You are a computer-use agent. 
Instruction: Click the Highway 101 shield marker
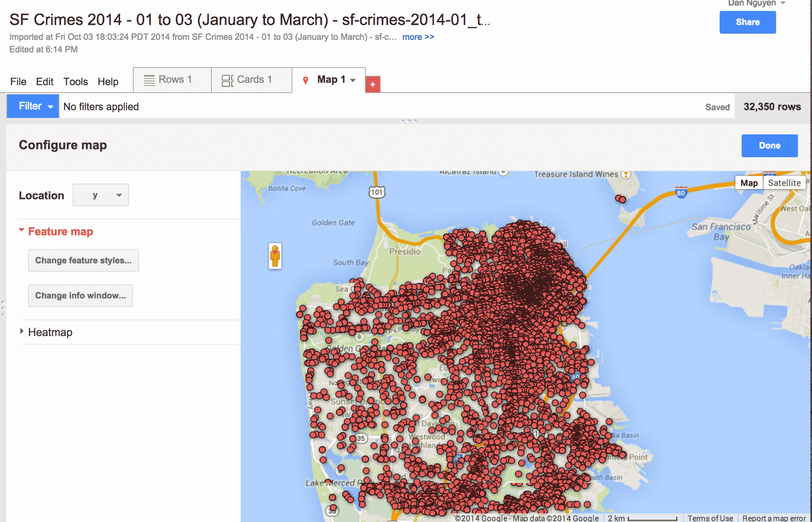(377, 192)
